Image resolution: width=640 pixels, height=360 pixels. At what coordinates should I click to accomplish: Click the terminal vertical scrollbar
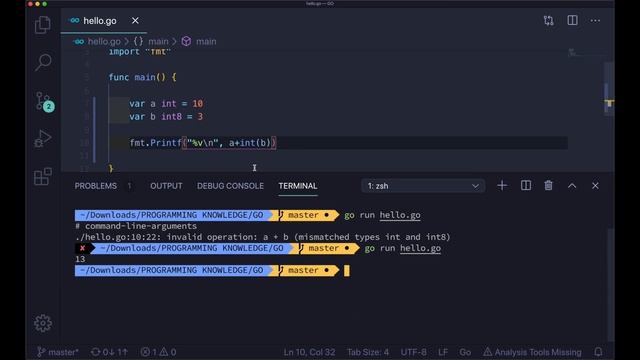(611, 284)
